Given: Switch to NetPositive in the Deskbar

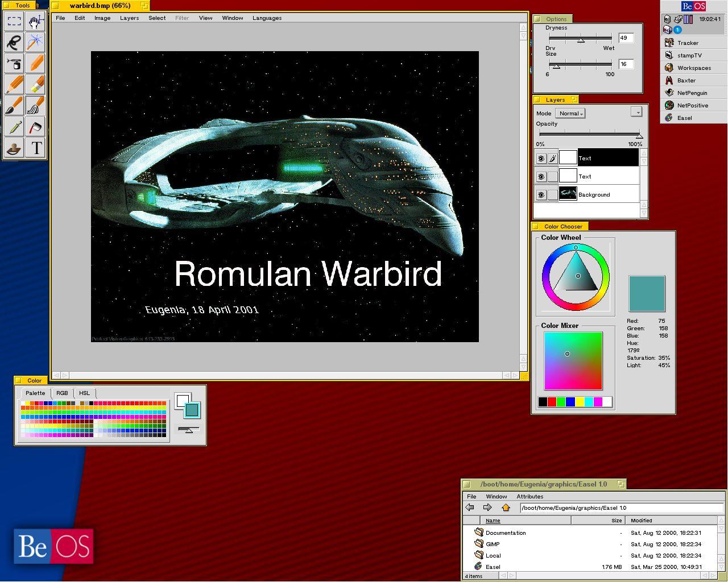Looking at the screenshot, I should [694, 105].
